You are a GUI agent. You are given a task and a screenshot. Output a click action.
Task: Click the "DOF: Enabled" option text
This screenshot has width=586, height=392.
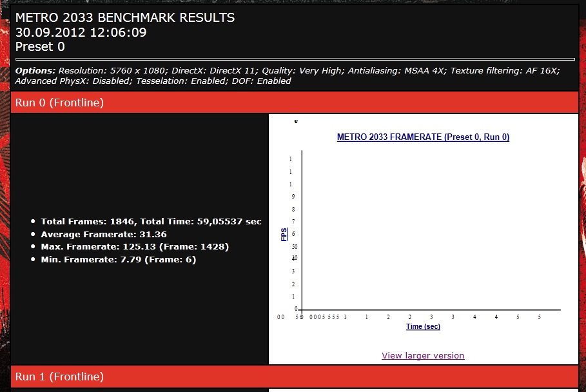click(x=261, y=81)
